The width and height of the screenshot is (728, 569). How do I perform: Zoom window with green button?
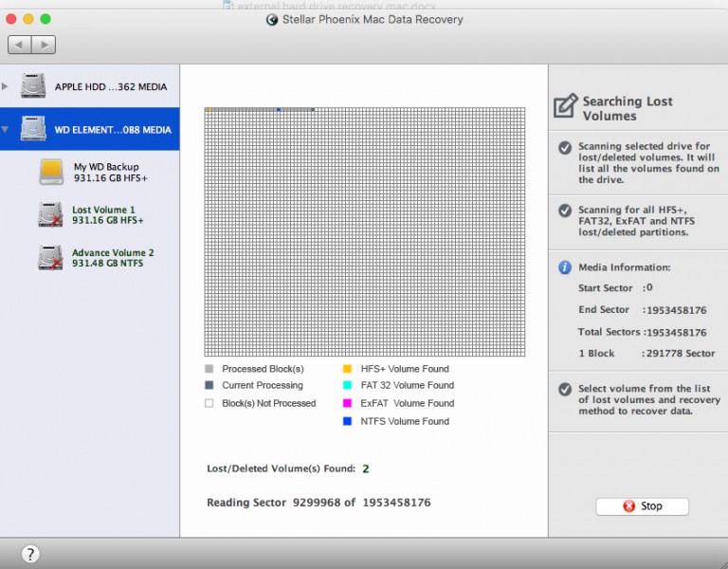[x=45, y=19]
